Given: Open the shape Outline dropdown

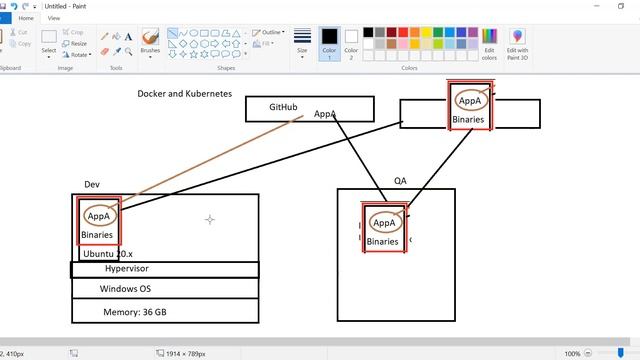Looking at the screenshot, I should [x=269, y=32].
